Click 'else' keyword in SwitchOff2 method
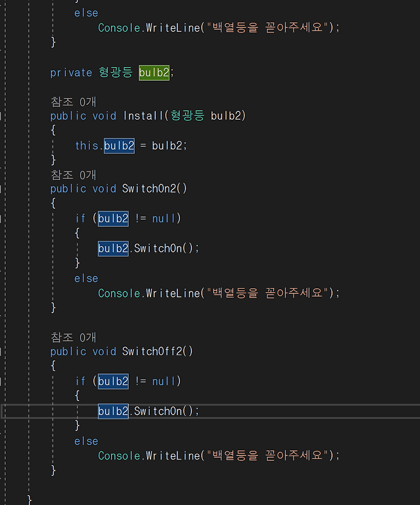The height and width of the screenshot is (505, 420). [x=86, y=441]
